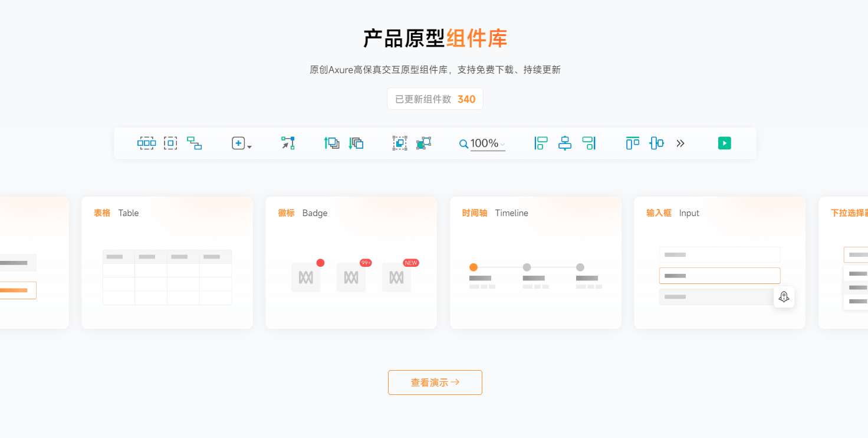The image size is (868, 438).
Task: Click the 查看演示 button
Action: (x=435, y=383)
